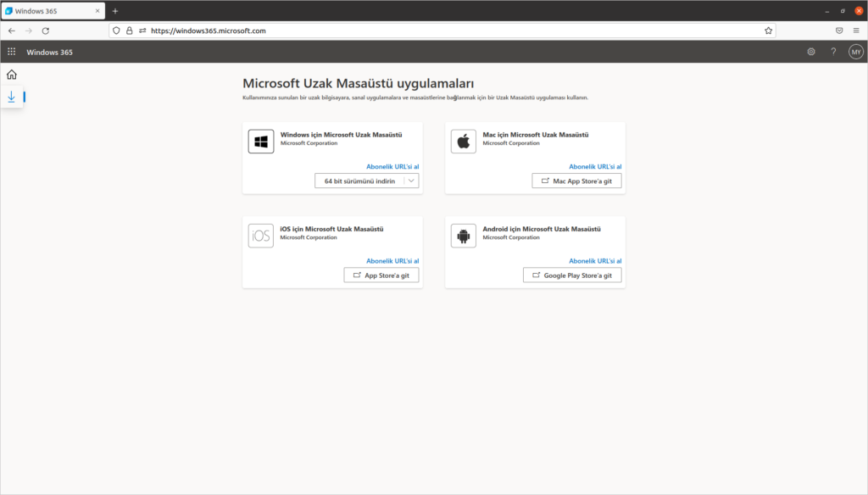Click the Apple logo app icon

[464, 142]
